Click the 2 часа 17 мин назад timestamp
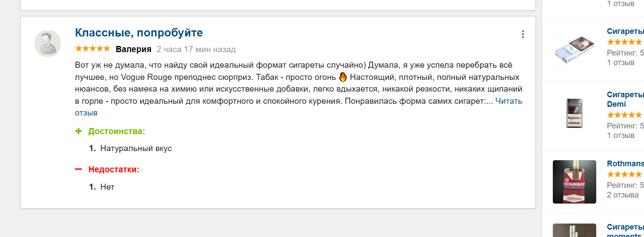 tap(196, 49)
